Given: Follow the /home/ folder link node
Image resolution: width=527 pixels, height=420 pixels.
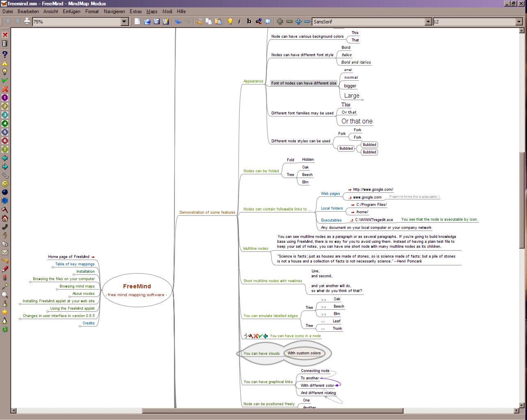Looking at the screenshot, I should point(360,212).
